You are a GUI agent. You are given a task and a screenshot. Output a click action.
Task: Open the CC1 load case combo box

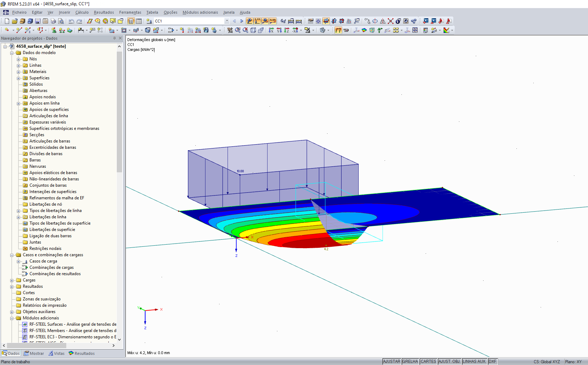click(192, 21)
